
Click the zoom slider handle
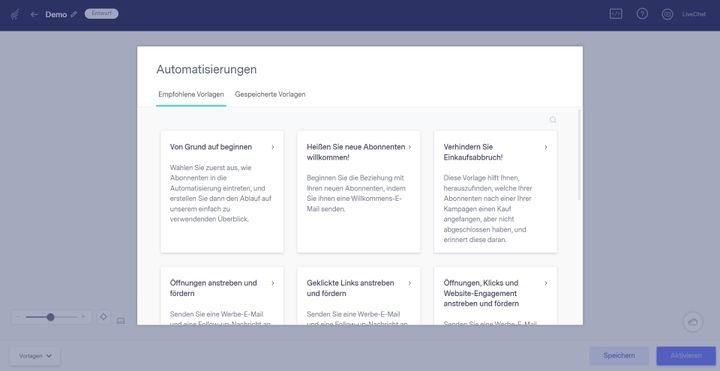(x=51, y=317)
